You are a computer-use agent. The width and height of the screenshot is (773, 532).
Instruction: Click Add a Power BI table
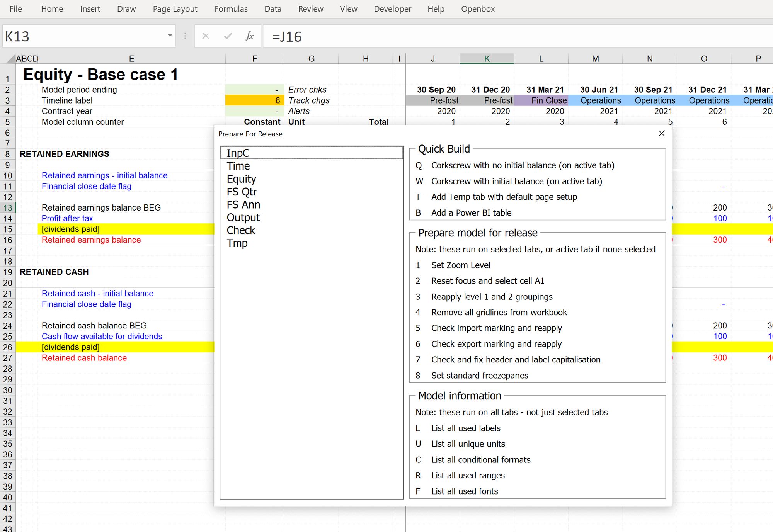[x=471, y=213]
